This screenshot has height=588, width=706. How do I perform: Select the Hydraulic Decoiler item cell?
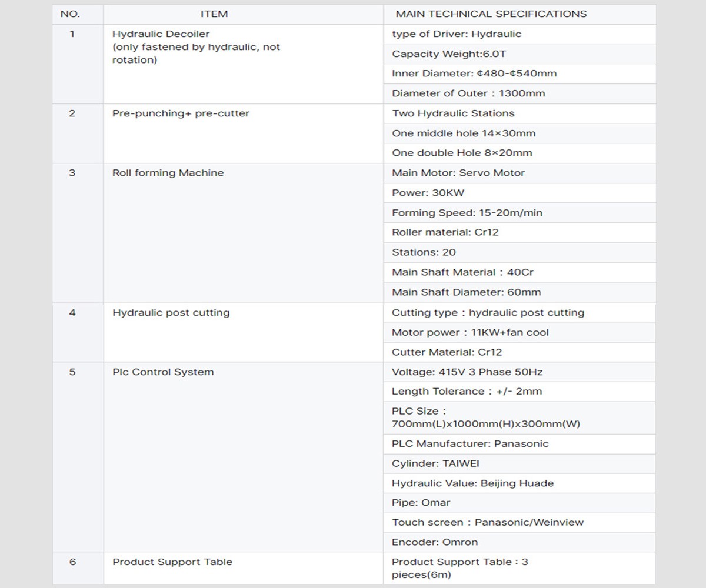(161, 34)
